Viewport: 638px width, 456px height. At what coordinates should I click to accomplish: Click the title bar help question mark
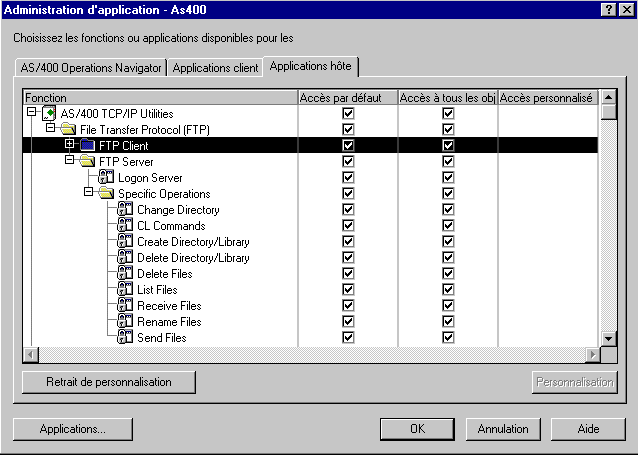(x=608, y=10)
